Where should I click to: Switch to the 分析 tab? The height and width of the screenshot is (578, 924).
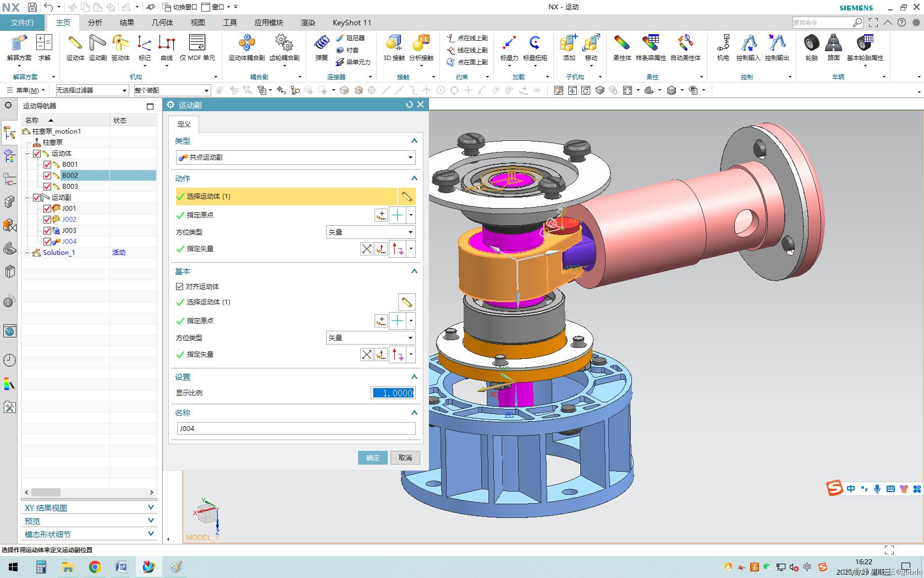(95, 23)
